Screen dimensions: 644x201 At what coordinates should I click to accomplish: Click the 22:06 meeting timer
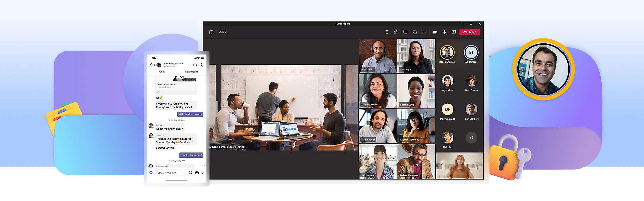[223, 32]
